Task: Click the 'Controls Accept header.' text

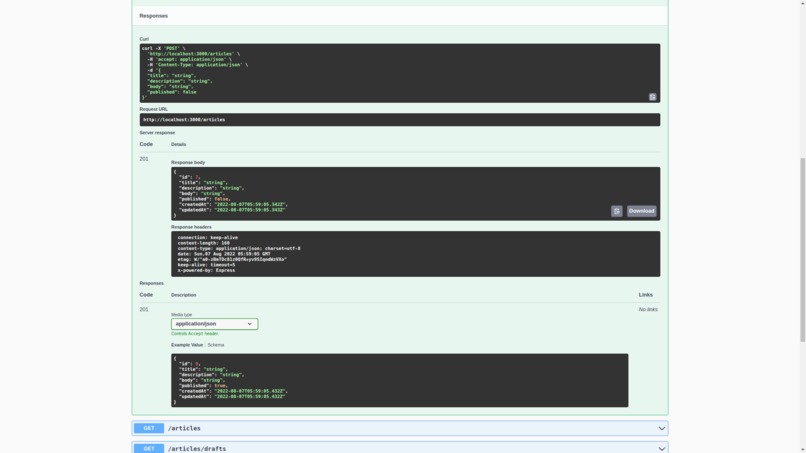Action: point(195,334)
